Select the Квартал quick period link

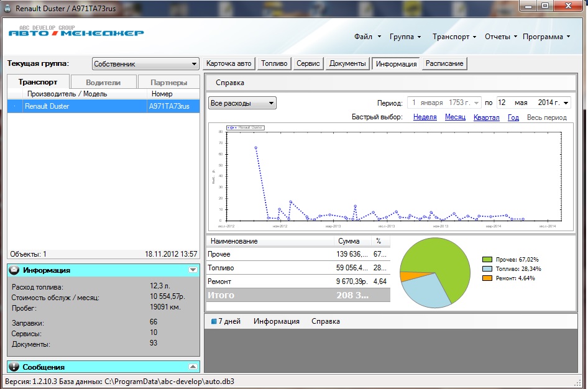(x=486, y=117)
